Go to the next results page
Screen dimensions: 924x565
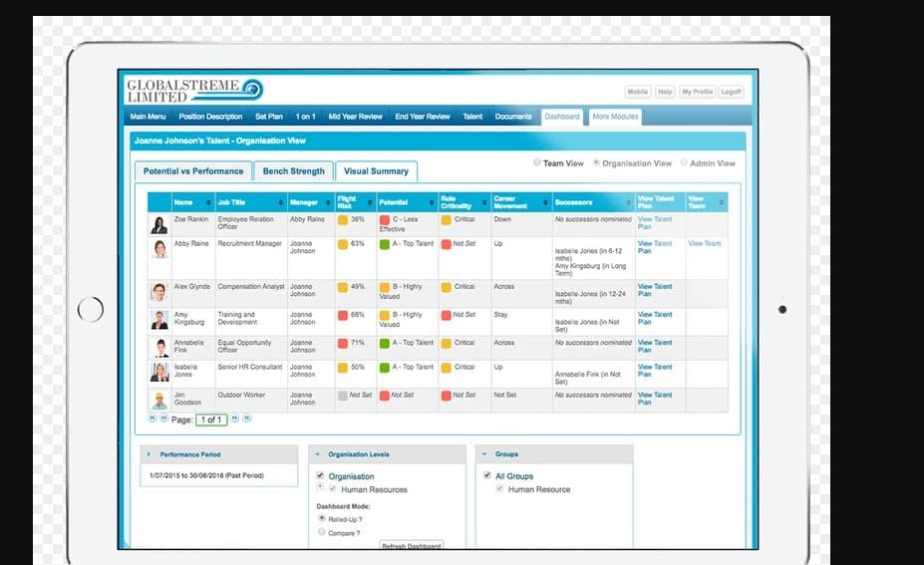coord(235,419)
